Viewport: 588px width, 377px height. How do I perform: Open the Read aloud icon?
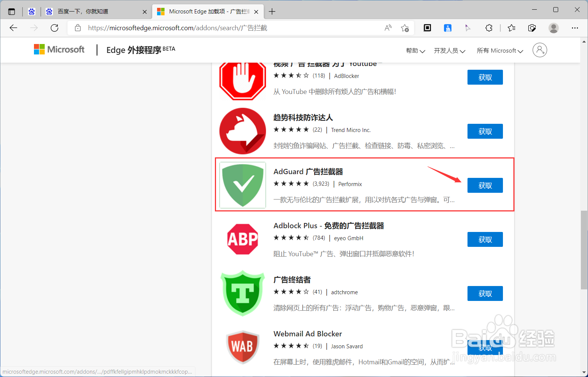click(x=388, y=28)
